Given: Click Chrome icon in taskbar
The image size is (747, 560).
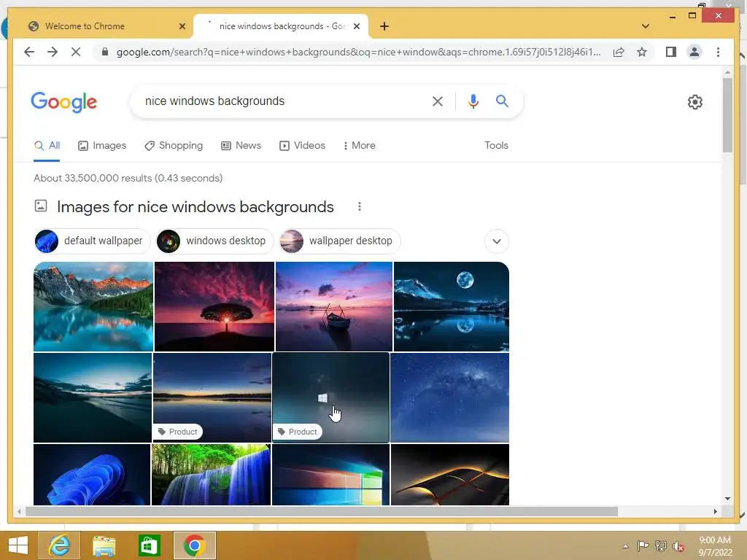Looking at the screenshot, I should coord(194,545).
